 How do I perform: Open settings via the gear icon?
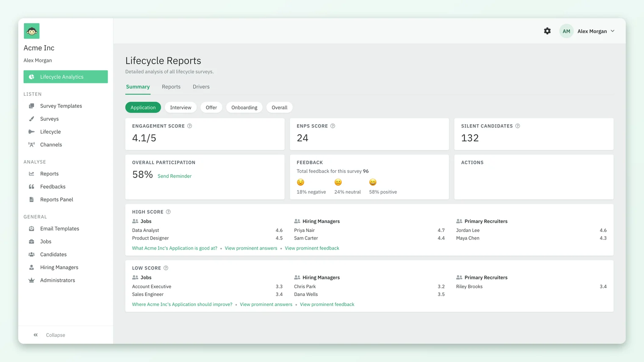[547, 31]
